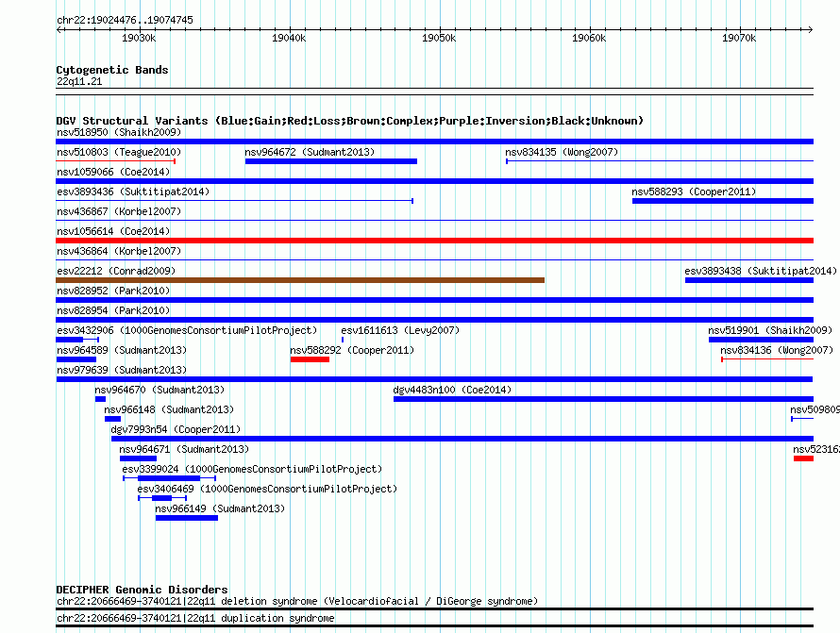Select the nsv966148 (Sudmant2013) label
The width and height of the screenshot is (840, 633).
point(169,409)
